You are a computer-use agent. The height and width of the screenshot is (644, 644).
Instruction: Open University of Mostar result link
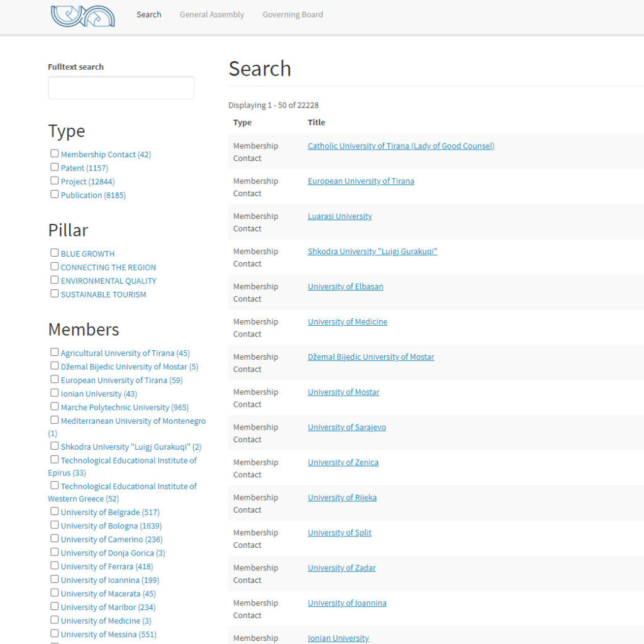click(343, 392)
